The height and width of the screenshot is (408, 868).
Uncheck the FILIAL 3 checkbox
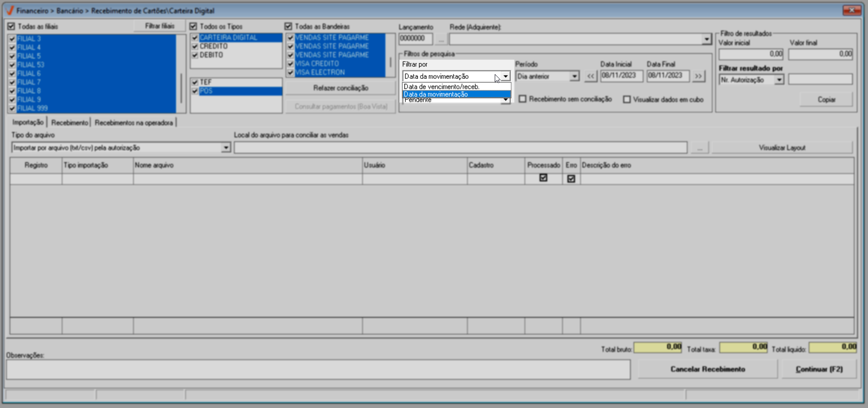coord(13,39)
